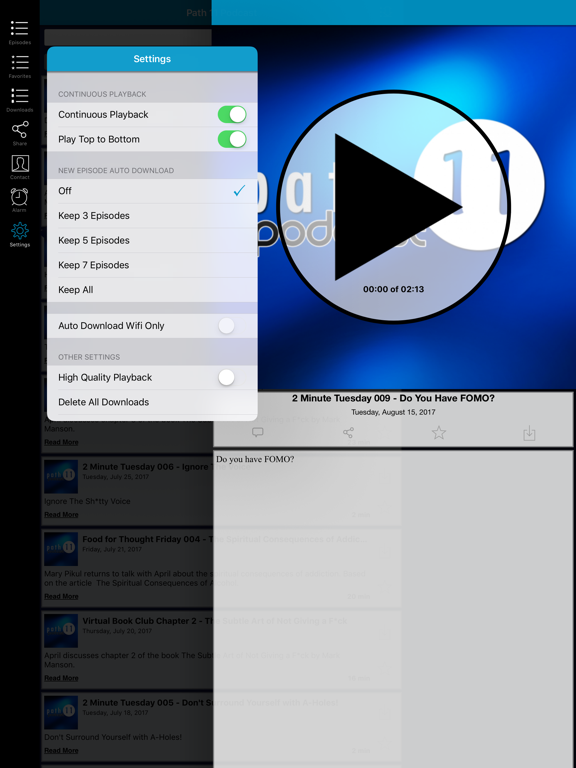Open the Contact page in sidebar
This screenshot has height=768, width=576.
(x=20, y=167)
